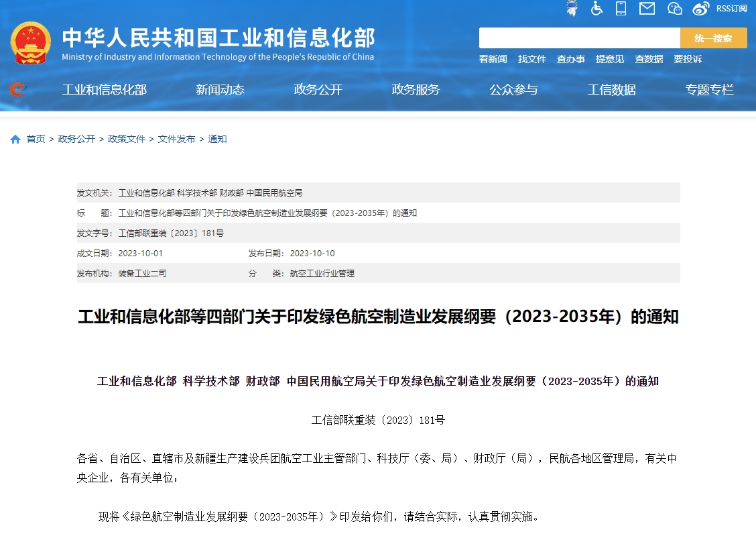Open 工信数据 navigation menu
Screen dimensions: 756x544
point(612,90)
